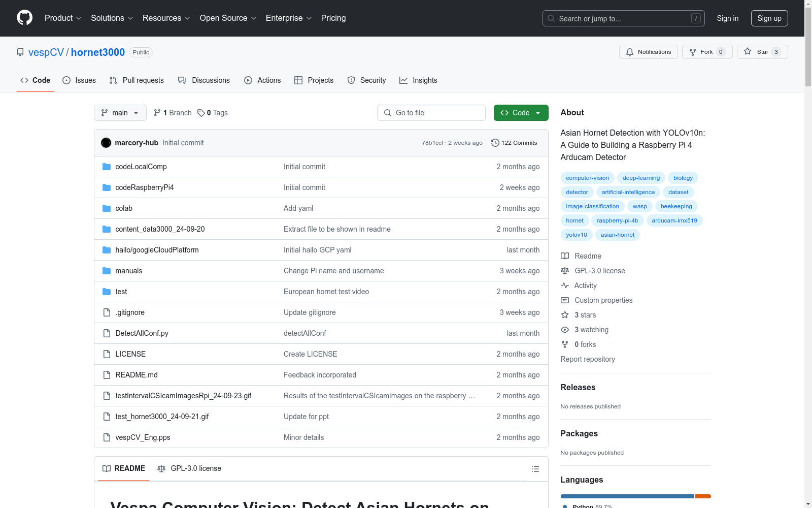
Task: Click the Notifications button
Action: [x=649, y=52]
